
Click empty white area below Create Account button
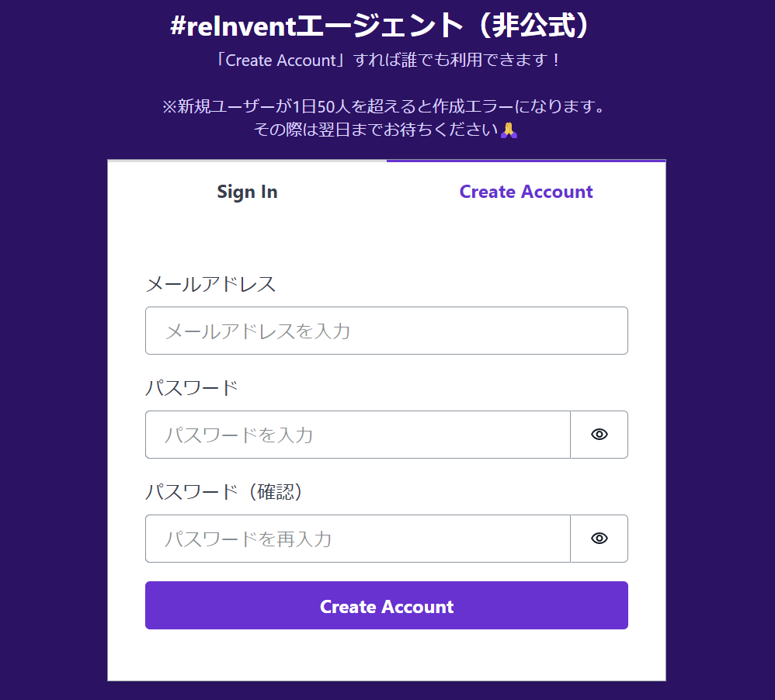[386, 654]
